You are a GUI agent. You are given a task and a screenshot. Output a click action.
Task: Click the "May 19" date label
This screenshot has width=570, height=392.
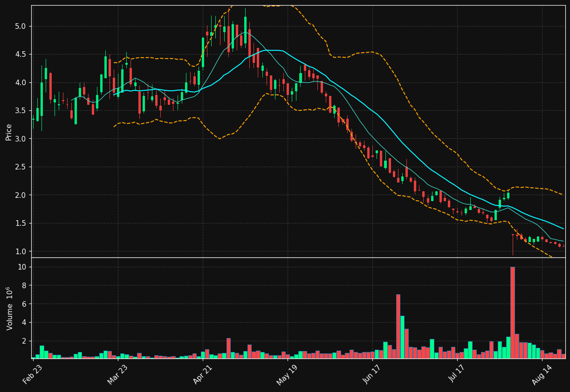pyautogui.click(x=287, y=374)
